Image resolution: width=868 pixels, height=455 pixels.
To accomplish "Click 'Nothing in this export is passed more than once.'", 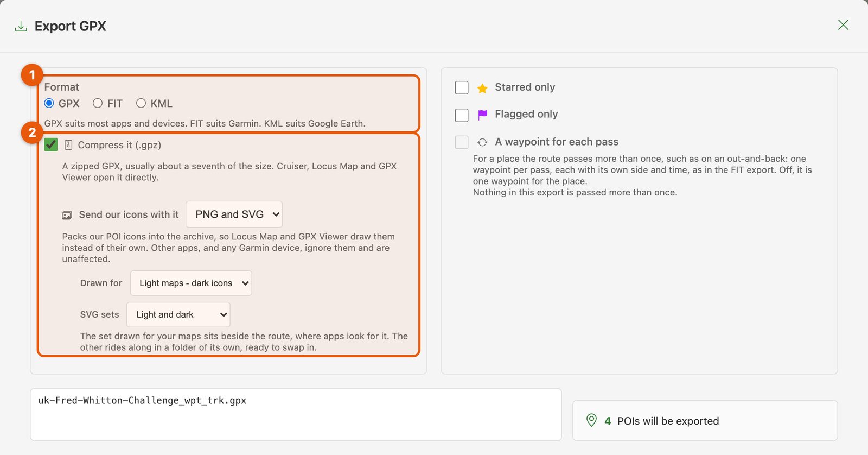I will coord(575,192).
